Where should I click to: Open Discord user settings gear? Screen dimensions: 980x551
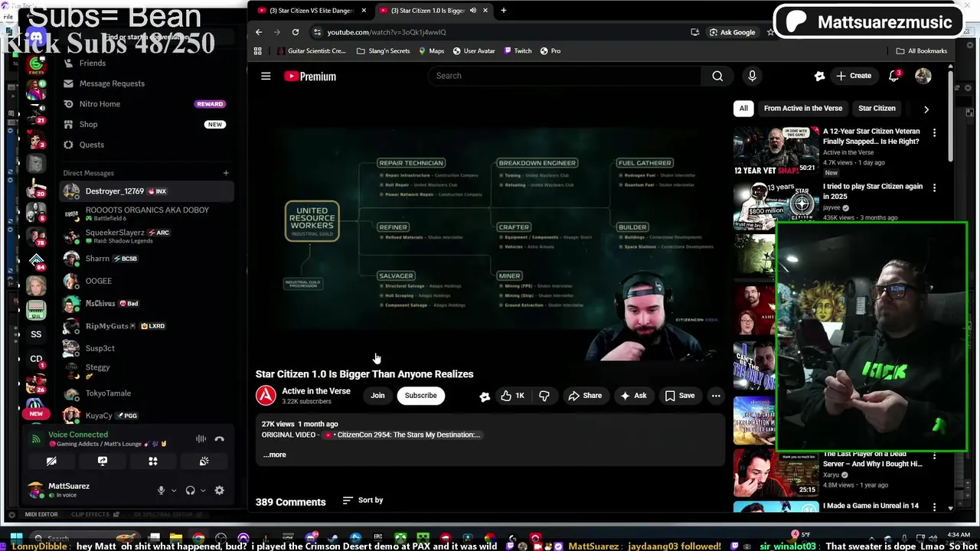click(219, 491)
